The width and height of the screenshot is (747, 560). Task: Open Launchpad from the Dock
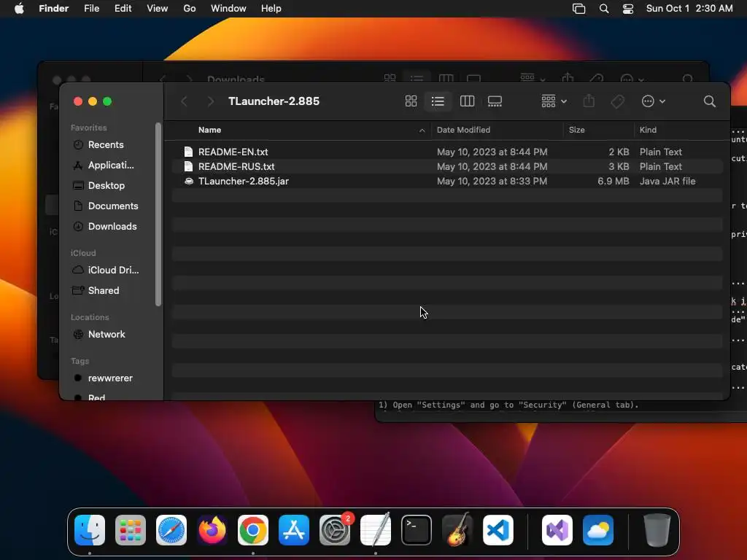coord(131,530)
